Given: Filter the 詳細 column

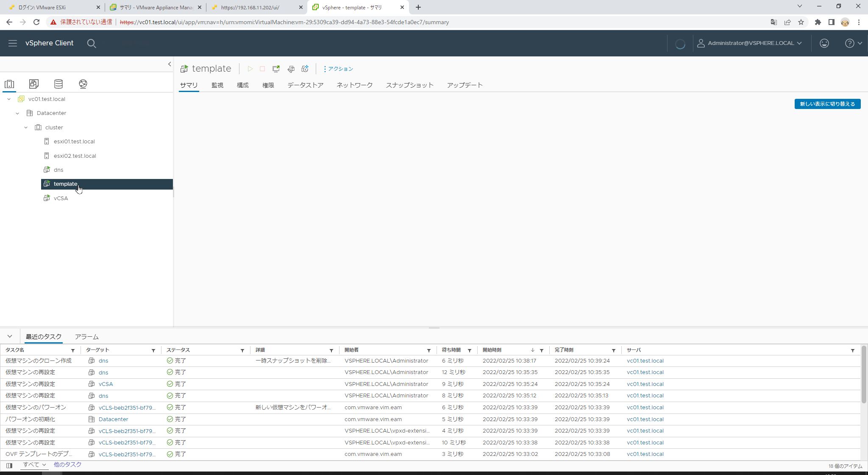Looking at the screenshot, I should pyautogui.click(x=331, y=350).
